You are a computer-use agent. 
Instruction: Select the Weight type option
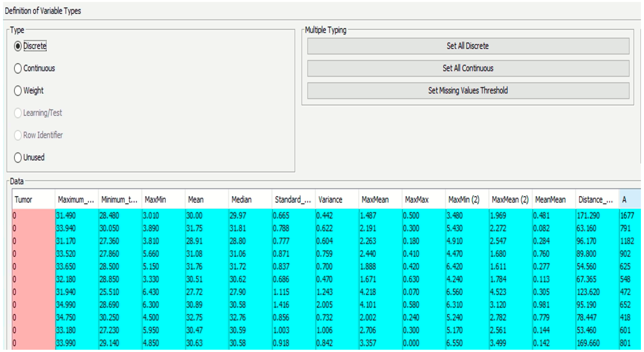[18, 91]
